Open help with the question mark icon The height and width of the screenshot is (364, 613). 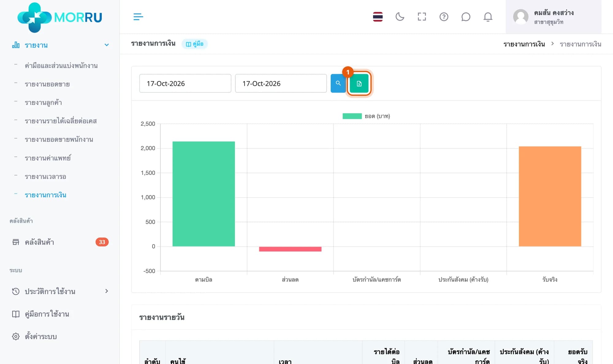pyautogui.click(x=444, y=17)
